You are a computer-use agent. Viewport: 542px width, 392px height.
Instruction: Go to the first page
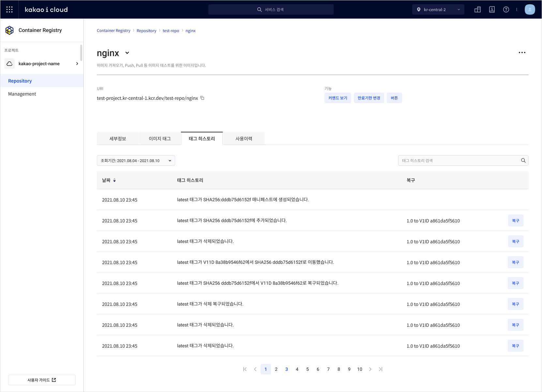(x=245, y=369)
